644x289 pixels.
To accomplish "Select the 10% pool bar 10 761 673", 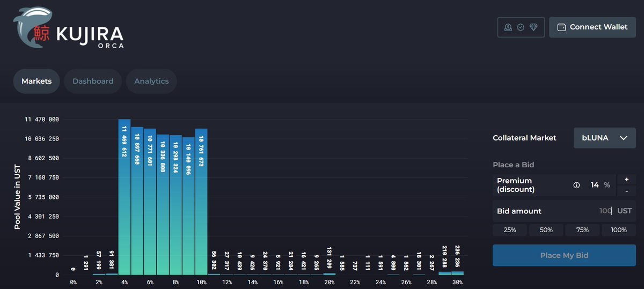I will click(201, 202).
